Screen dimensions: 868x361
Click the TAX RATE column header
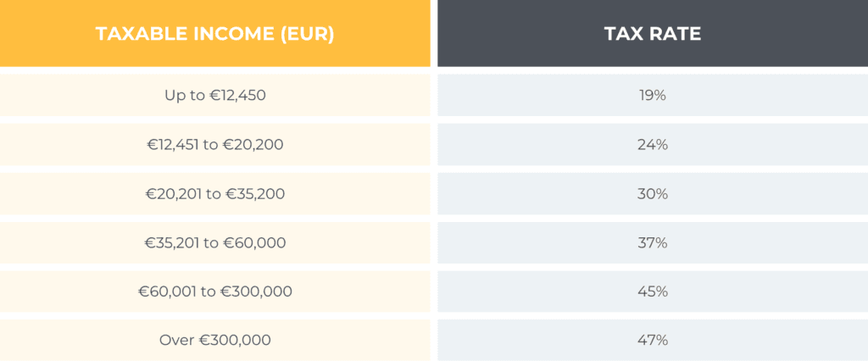pos(652,34)
